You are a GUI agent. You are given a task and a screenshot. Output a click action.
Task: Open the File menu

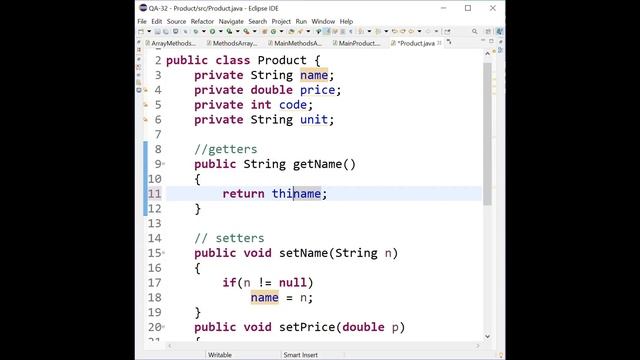142,21
